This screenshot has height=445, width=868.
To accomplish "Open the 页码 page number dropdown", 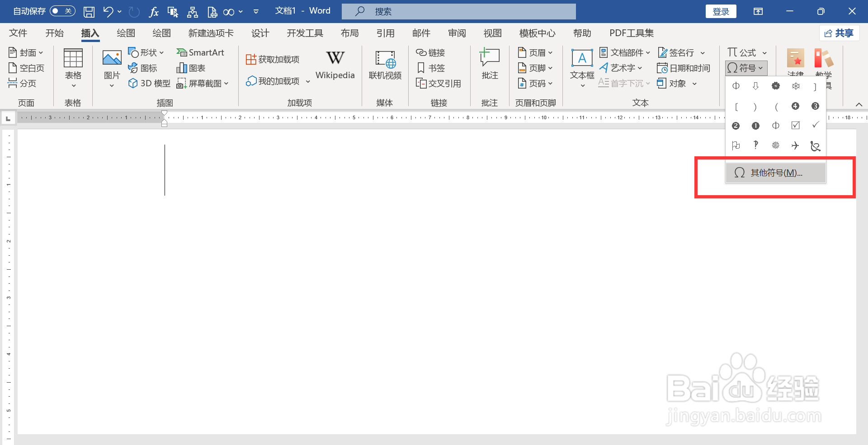I will tap(535, 83).
